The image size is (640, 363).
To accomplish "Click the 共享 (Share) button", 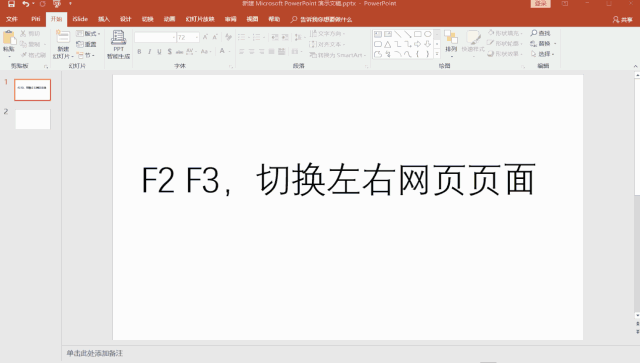I will [x=622, y=20].
